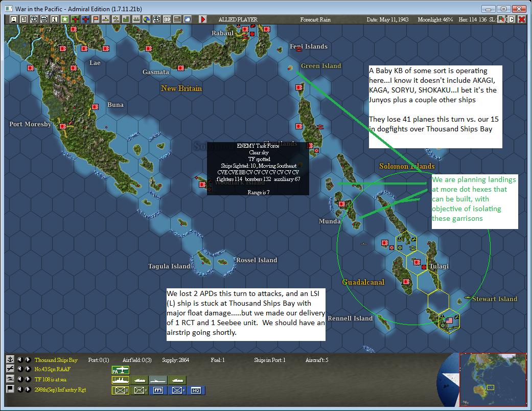Open the document list toolbar icon
This screenshot has height=411, width=532.
coord(24,19)
